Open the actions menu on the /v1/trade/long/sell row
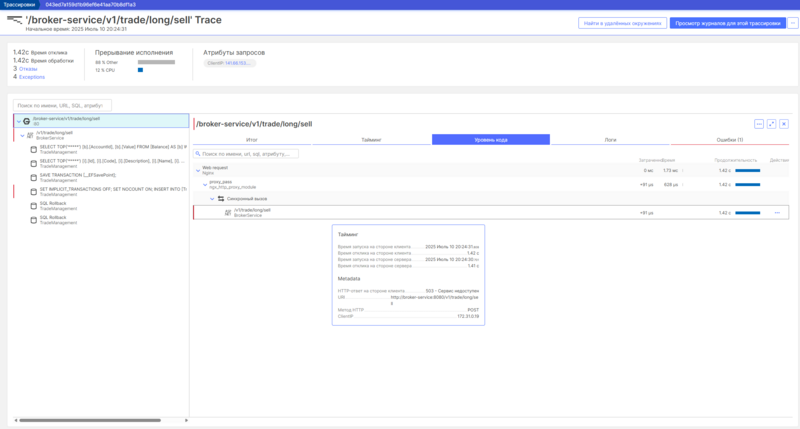800x429 pixels. pyautogui.click(x=776, y=213)
